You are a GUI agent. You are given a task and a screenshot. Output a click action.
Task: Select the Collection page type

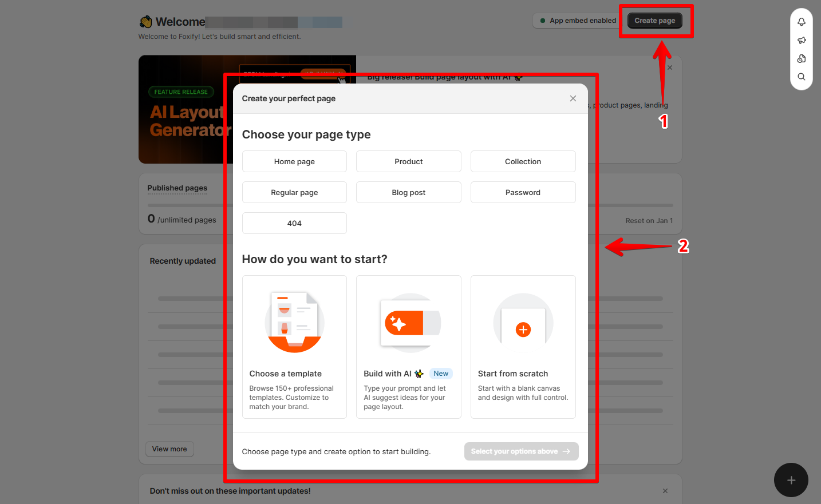pyautogui.click(x=523, y=161)
